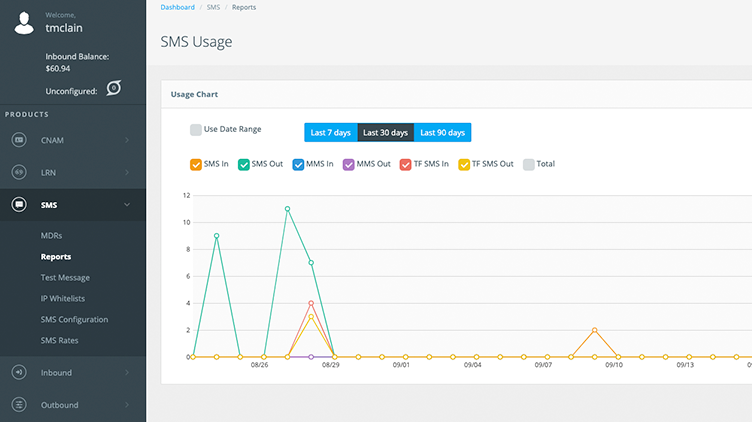Click the SMS chat bubble icon
Screen dimensions: 752x422
pyautogui.click(x=19, y=205)
